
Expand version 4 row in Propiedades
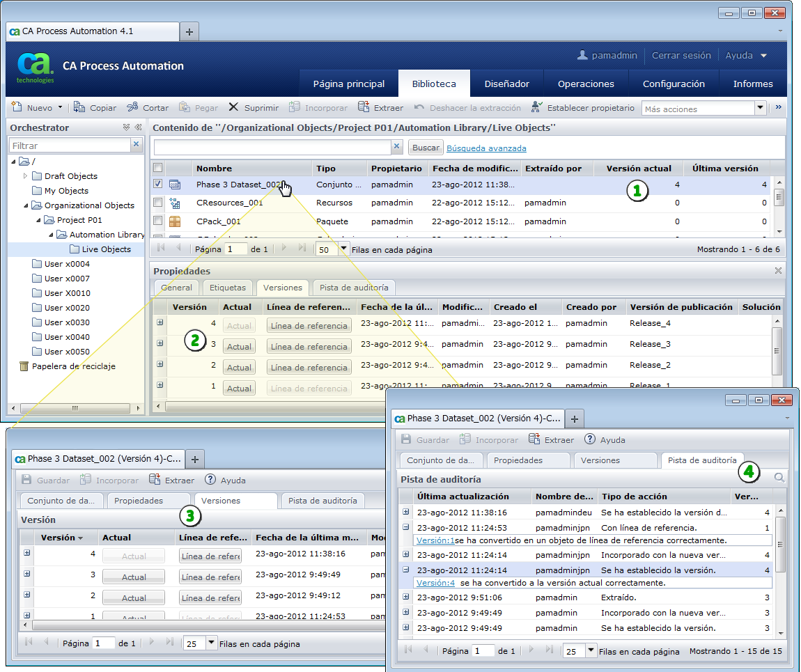(160, 322)
